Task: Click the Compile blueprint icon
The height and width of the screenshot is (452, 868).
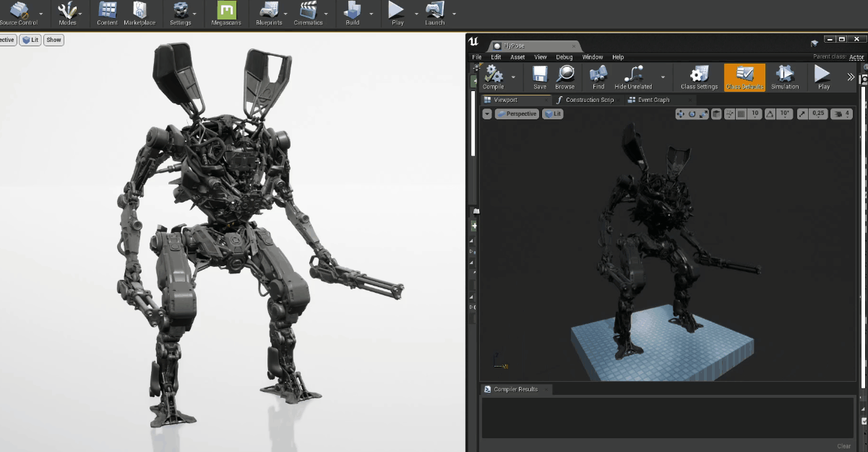Action: [494, 74]
